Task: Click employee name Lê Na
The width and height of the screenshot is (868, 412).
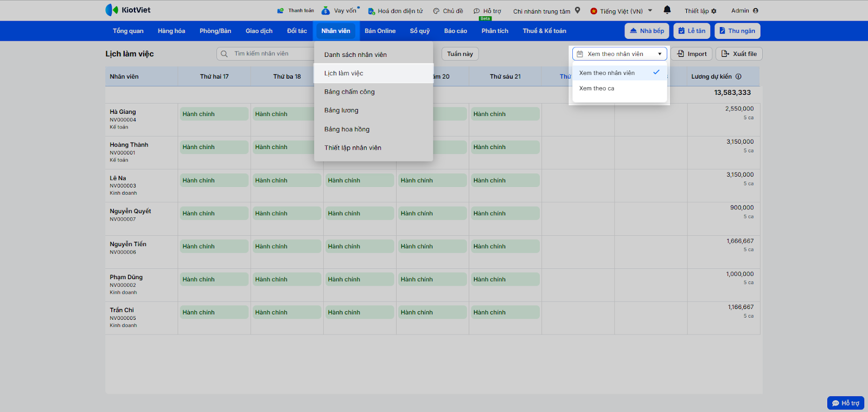Action: point(118,178)
